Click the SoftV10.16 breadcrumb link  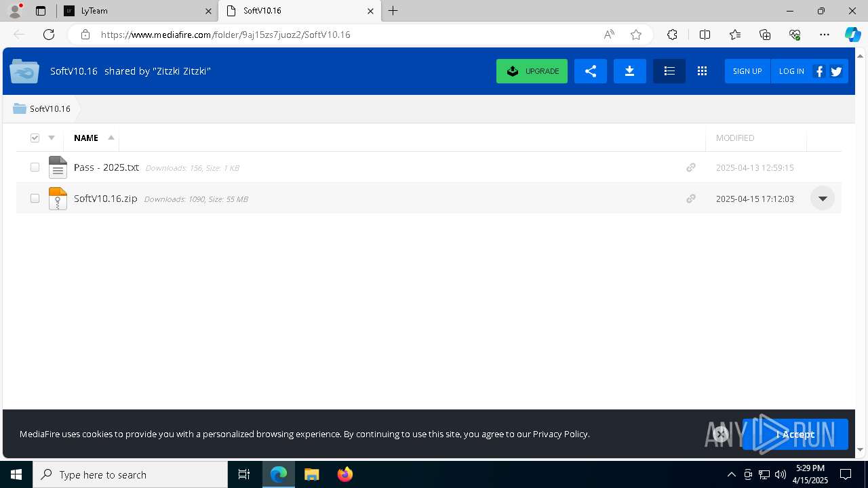tap(50, 108)
